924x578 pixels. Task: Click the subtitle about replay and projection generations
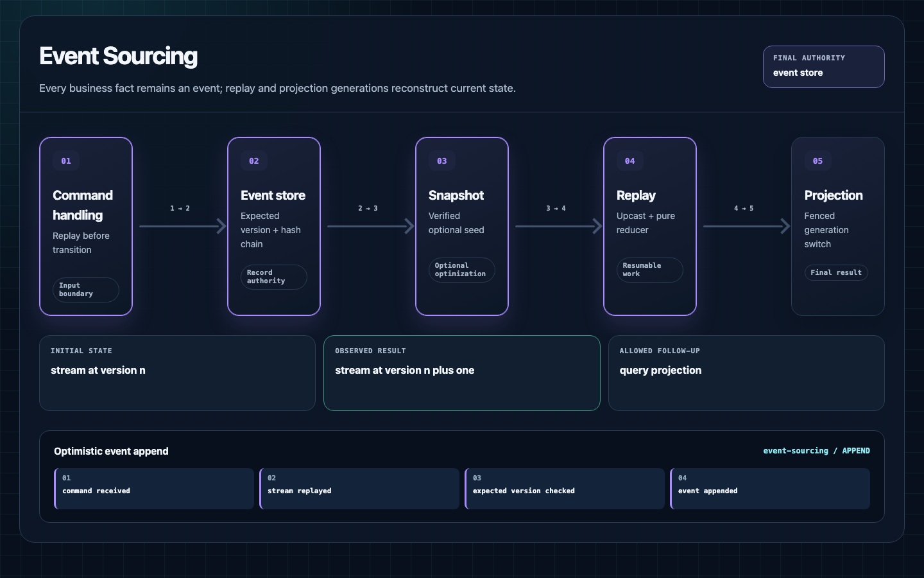pos(277,88)
